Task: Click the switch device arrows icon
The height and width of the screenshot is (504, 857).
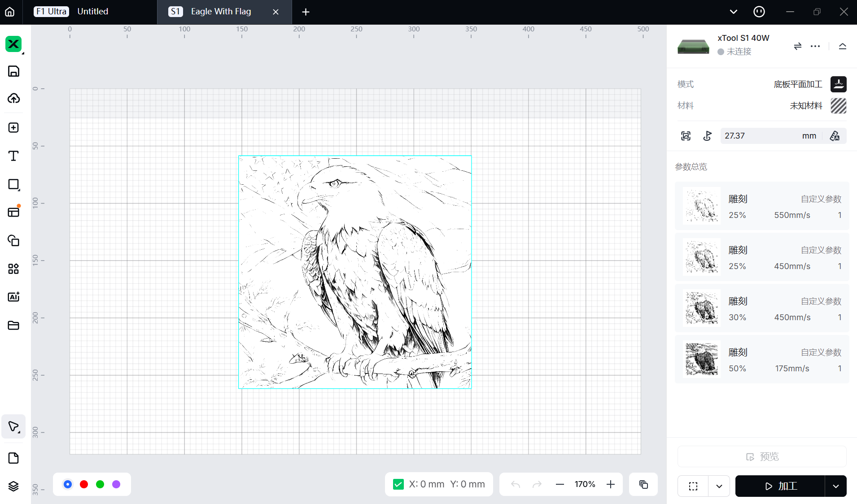Action: click(x=797, y=46)
